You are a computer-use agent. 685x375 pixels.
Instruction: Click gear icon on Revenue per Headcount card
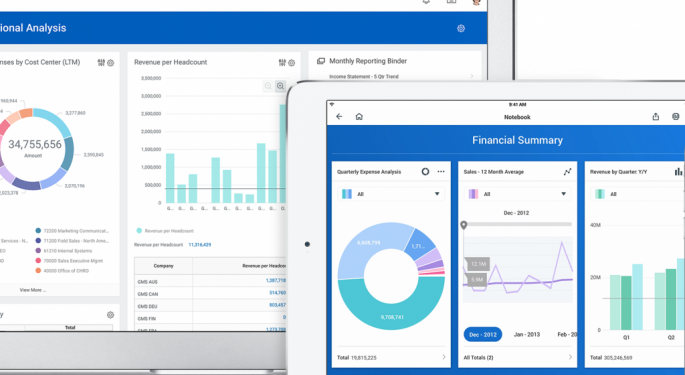point(292,63)
